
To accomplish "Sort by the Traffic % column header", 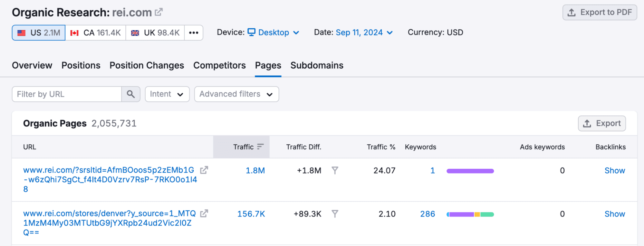I will click(x=381, y=147).
